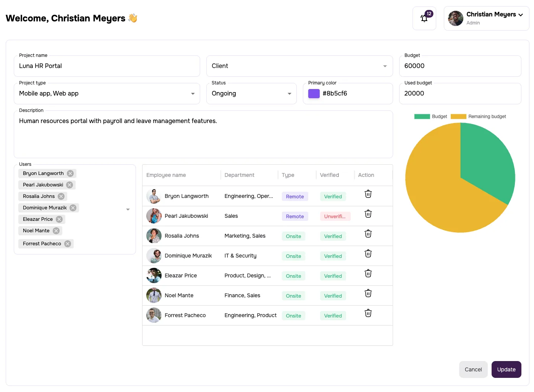534x392 pixels.
Task: Click the Remote type badge for Bryon Langworth
Action: pyautogui.click(x=295, y=196)
